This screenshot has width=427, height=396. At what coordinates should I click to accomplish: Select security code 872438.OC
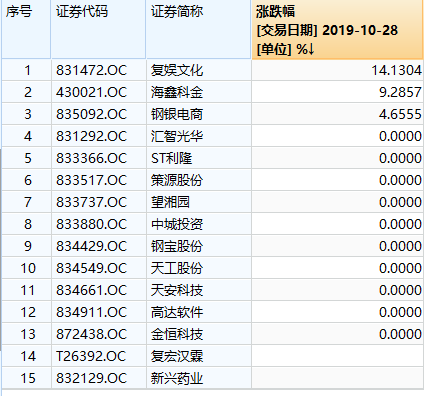[x=92, y=334]
